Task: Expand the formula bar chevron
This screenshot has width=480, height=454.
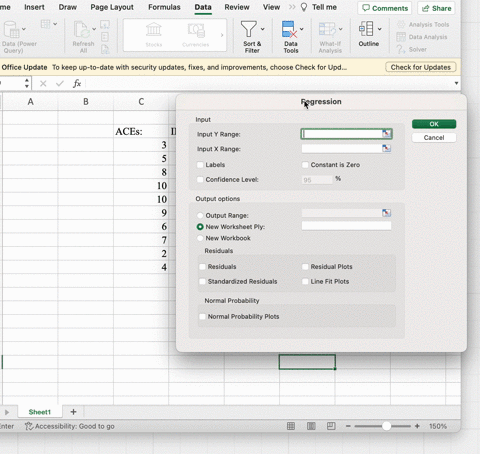Action: click(456, 83)
